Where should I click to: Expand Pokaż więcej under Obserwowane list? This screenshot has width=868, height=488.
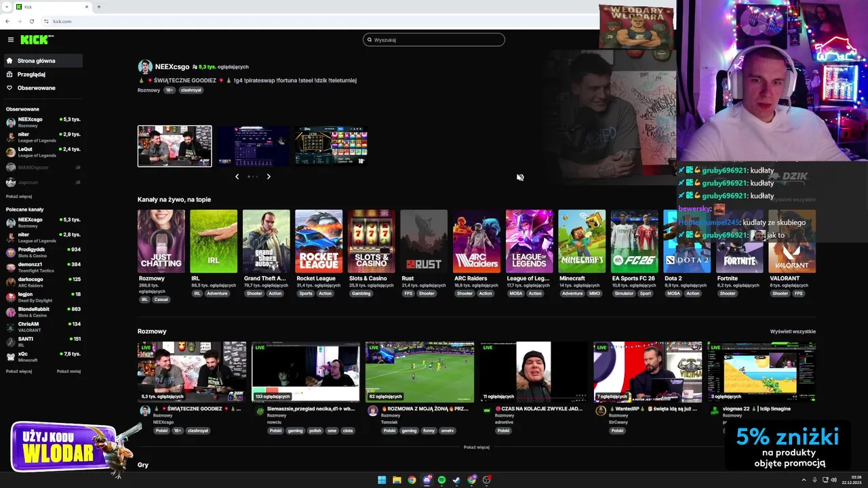19,197
